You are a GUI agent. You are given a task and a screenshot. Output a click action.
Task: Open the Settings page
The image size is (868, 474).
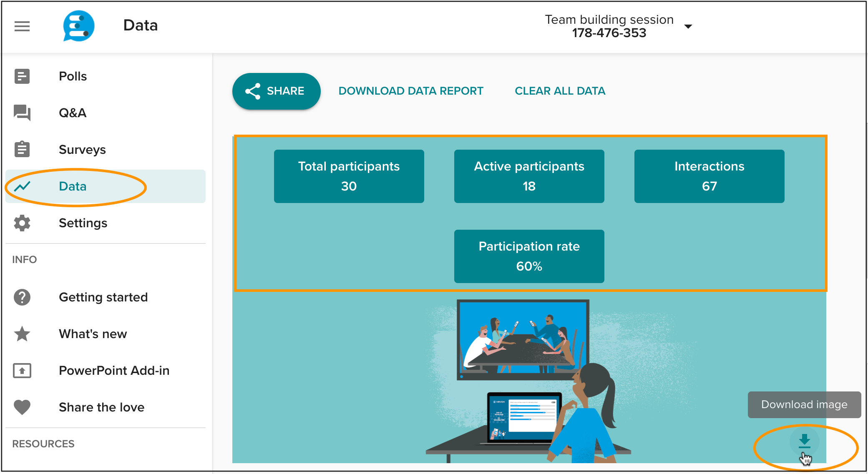coord(106,223)
